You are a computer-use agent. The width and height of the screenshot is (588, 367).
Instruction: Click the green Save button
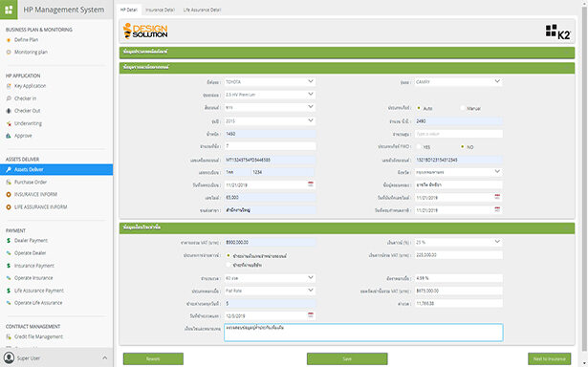[x=347, y=358]
